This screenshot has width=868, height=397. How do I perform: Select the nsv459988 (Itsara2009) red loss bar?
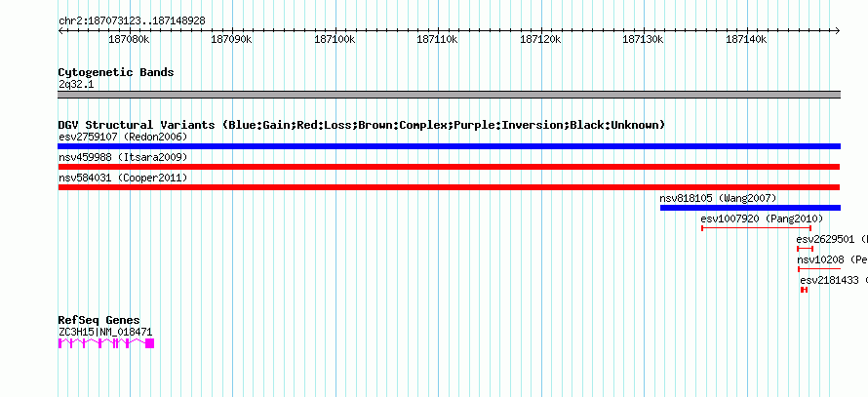click(449, 167)
